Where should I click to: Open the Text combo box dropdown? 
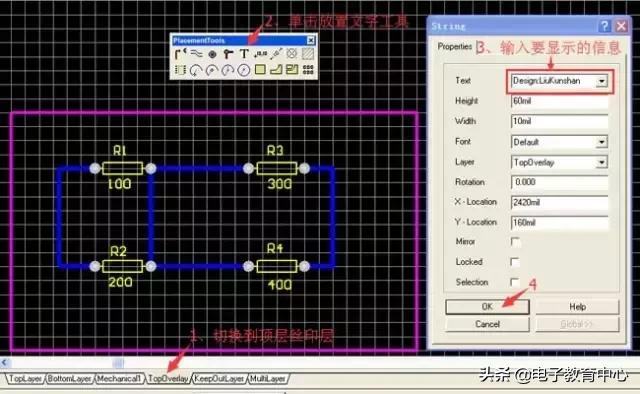(x=601, y=81)
